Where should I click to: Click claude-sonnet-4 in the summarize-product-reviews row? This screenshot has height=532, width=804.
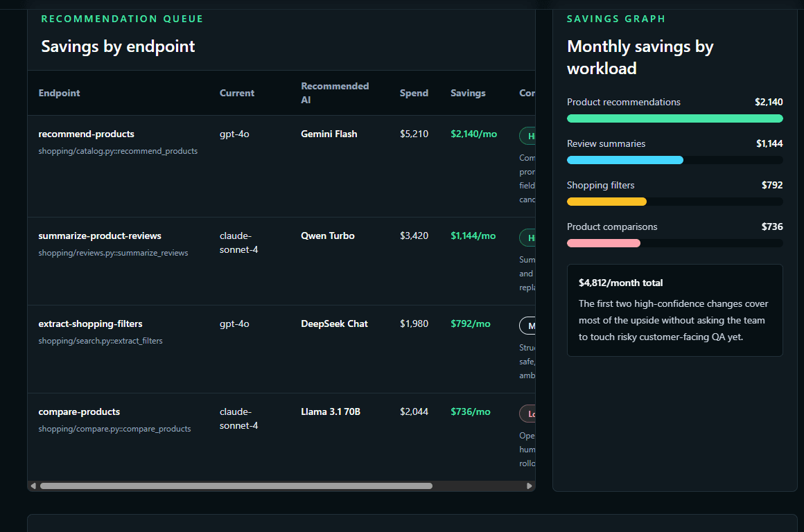(x=239, y=242)
